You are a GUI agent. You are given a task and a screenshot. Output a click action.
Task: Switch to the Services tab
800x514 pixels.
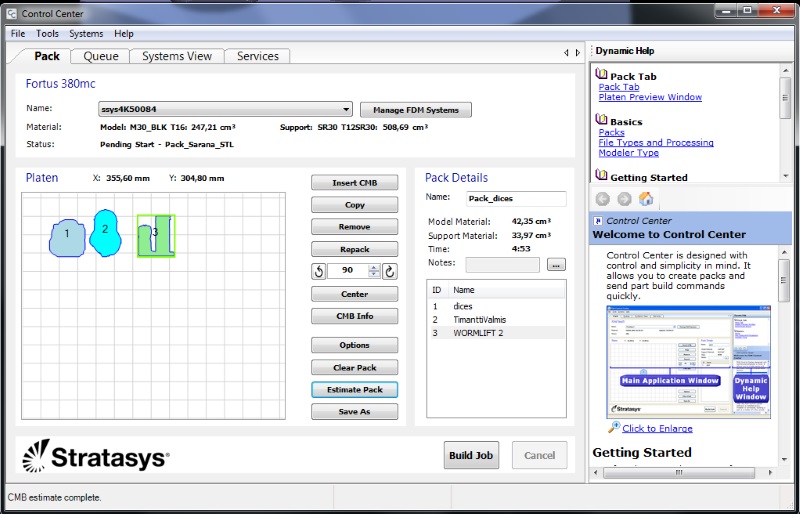(x=258, y=56)
